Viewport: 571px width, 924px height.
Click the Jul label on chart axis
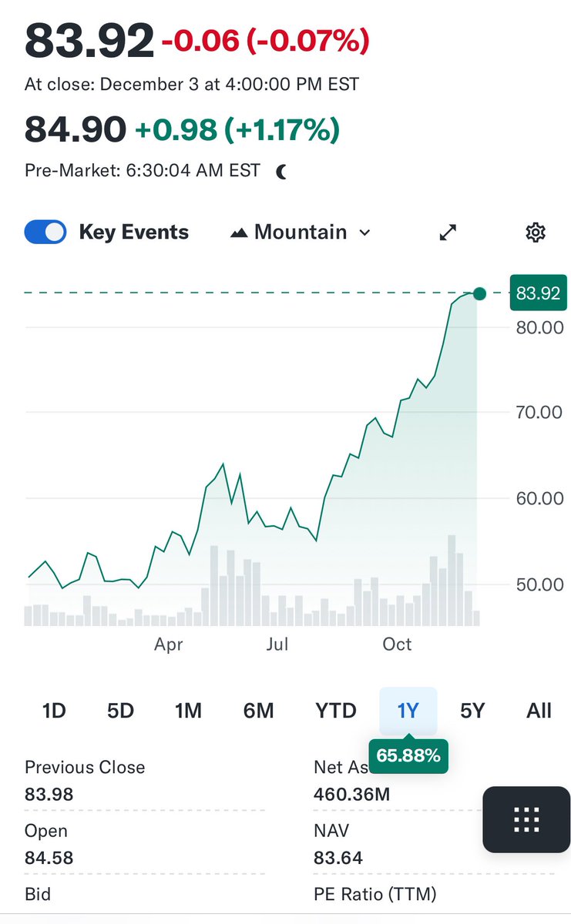point(277,644)
